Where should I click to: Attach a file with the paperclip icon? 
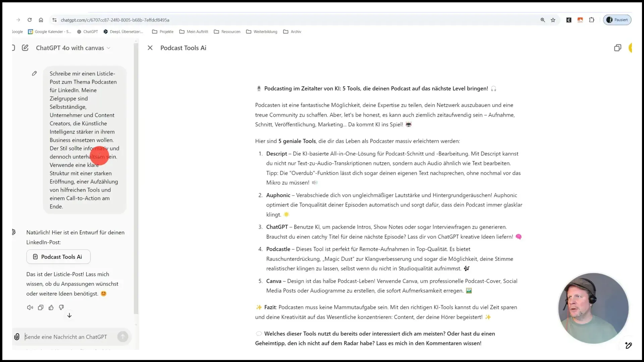[x=17, y=337]
